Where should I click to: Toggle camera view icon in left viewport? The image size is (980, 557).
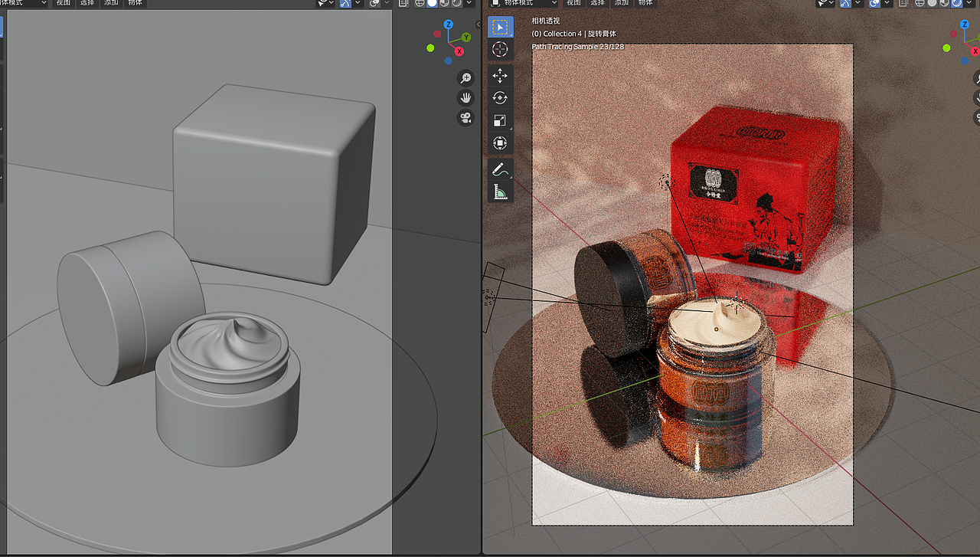coord(465,118)
